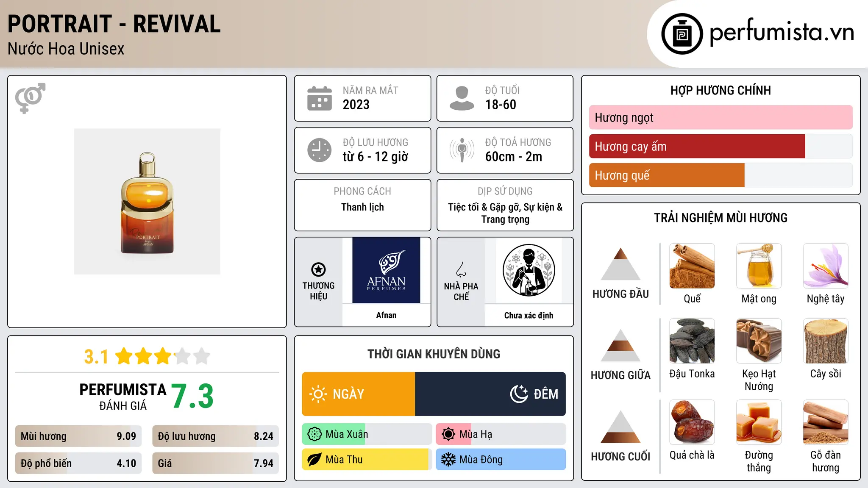Click the Giá 7.94 score bar
This screenshot has width=868, height=488.
pos(215,463)
